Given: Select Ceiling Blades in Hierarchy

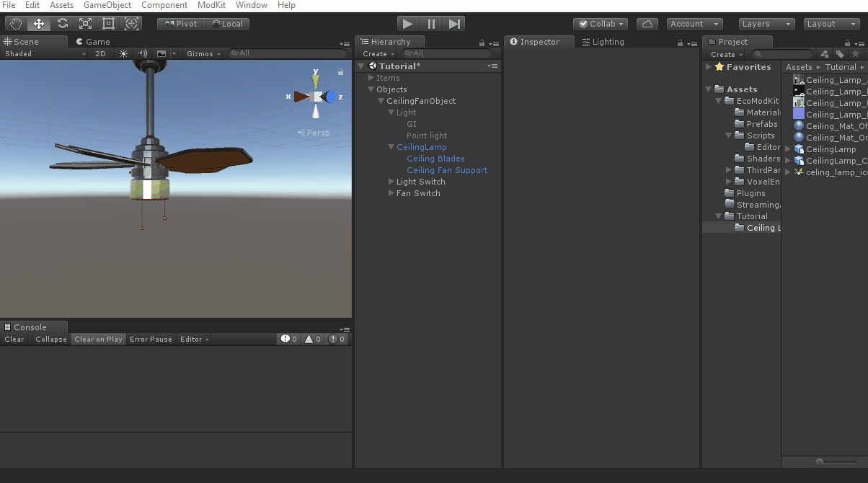Looking at the screenshot, I should pos(435,159).
